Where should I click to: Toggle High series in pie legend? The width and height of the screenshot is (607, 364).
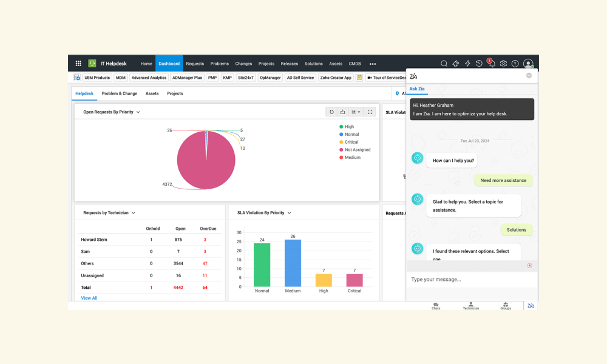(347, 127)
